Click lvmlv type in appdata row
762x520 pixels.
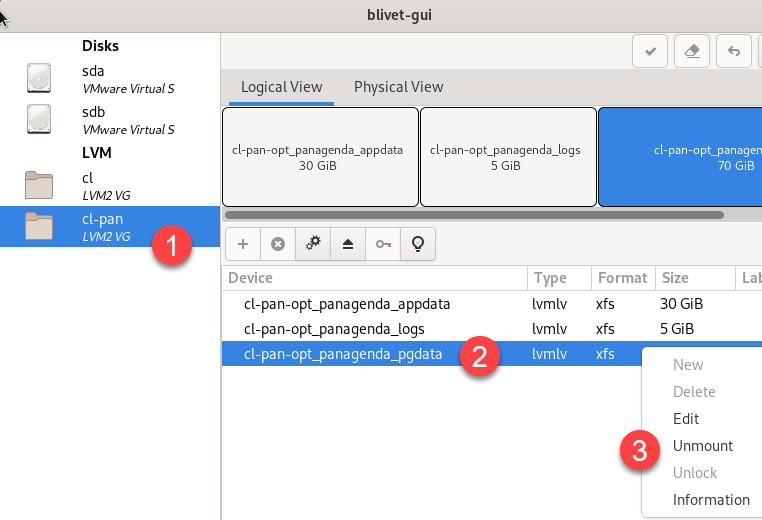point(550,304)
